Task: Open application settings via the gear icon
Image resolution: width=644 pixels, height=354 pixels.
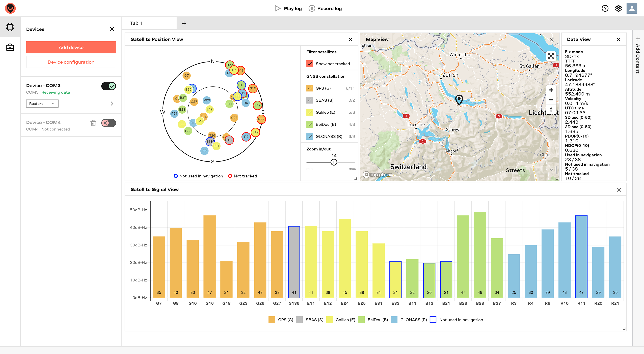Action: tap(619, 8)
